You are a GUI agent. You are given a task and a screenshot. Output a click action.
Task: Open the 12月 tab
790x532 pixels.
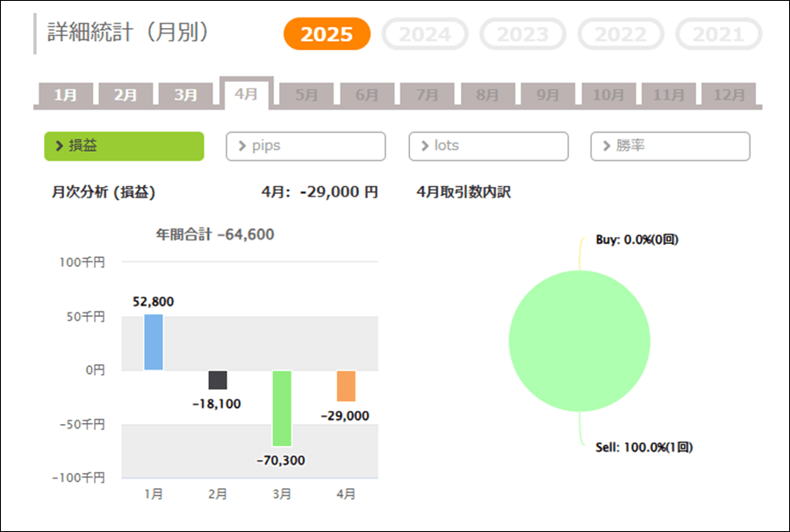tap(729, 94)
